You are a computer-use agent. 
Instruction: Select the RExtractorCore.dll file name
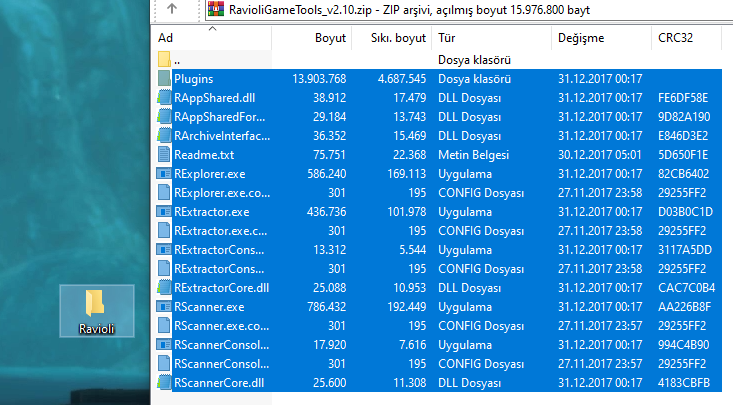pos(222,288)
